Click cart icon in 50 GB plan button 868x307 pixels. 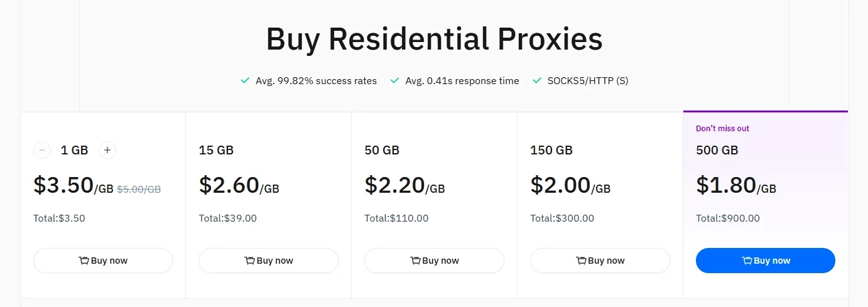click(415, 261)
